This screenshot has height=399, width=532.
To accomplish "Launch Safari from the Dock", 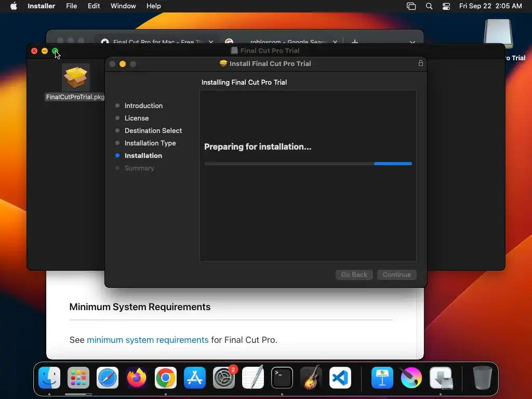I will click(108, 378).
